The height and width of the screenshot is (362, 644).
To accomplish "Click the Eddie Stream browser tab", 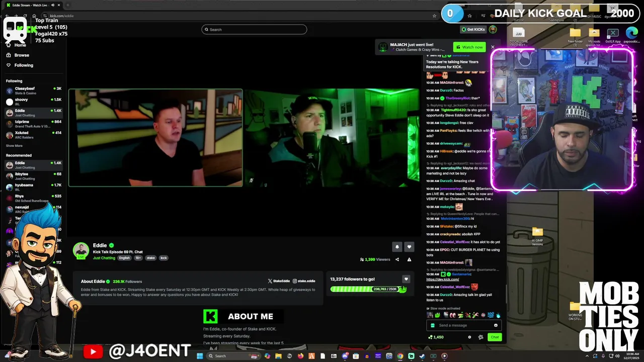I will [32, 5].
